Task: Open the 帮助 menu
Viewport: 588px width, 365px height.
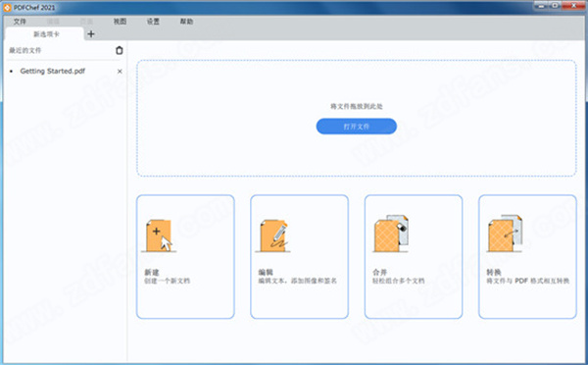Action: [186, 22]
